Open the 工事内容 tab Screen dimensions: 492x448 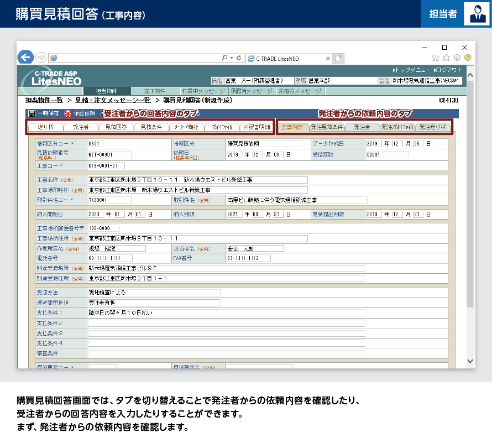(291, 127)
